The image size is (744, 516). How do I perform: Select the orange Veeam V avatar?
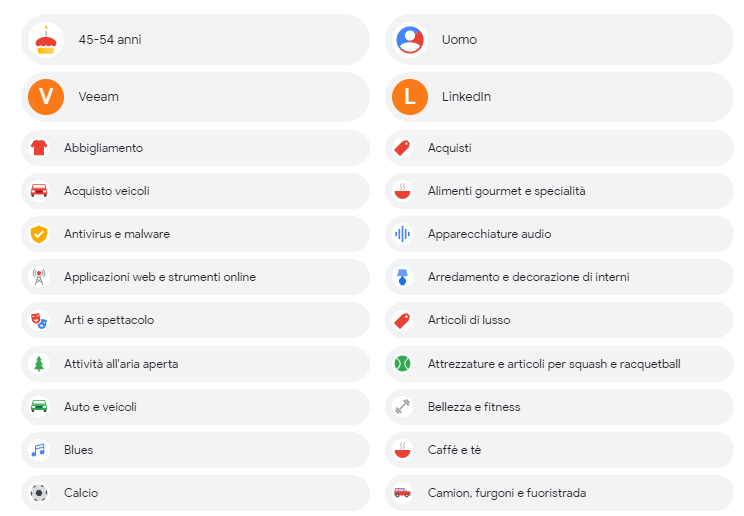click(46, 97)
